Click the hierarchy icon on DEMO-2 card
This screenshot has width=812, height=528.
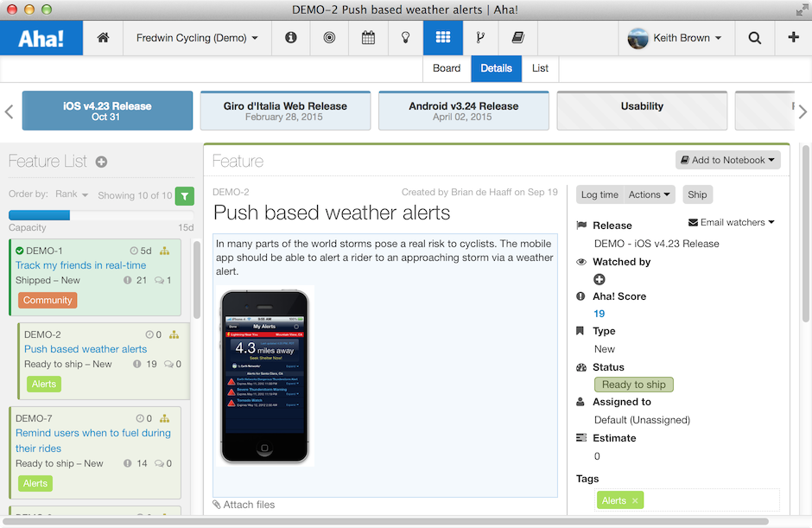pos(174,334)
